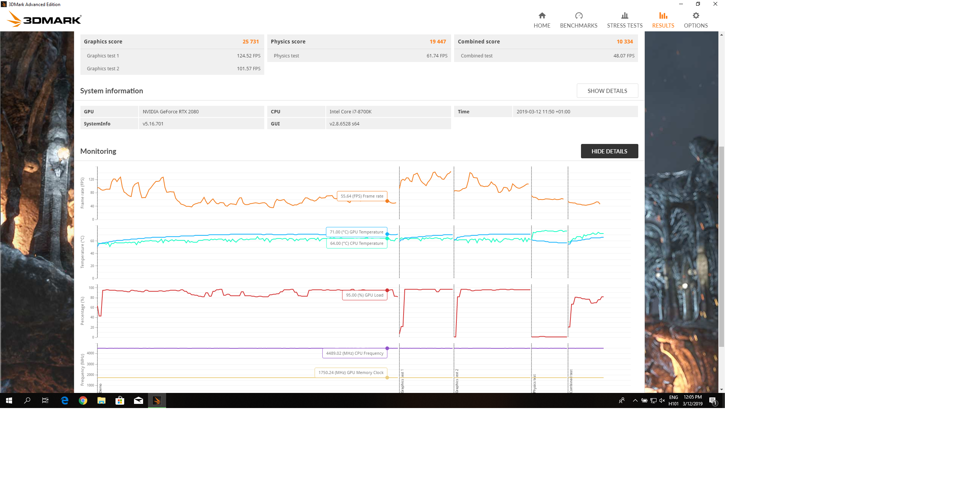Viewport: 980px width, 504px height.
Task: Click the 3DMark logo
Action: click(44, 19)
